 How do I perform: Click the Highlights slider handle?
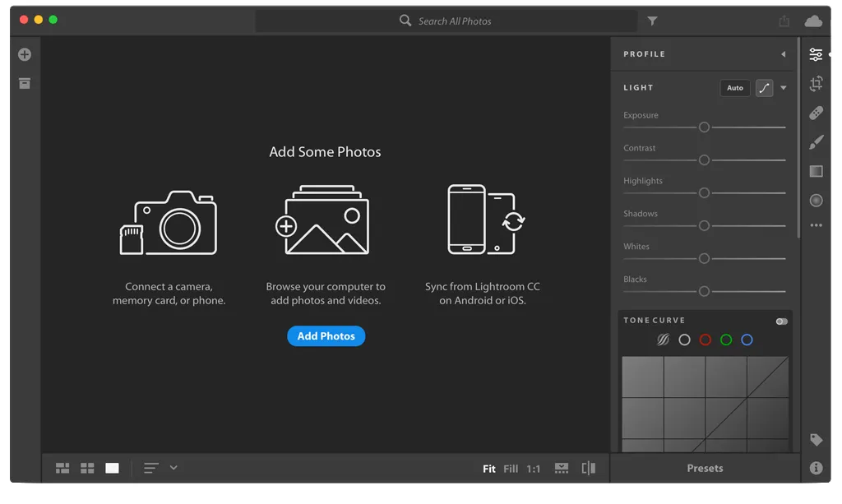(x=704, y=192)
